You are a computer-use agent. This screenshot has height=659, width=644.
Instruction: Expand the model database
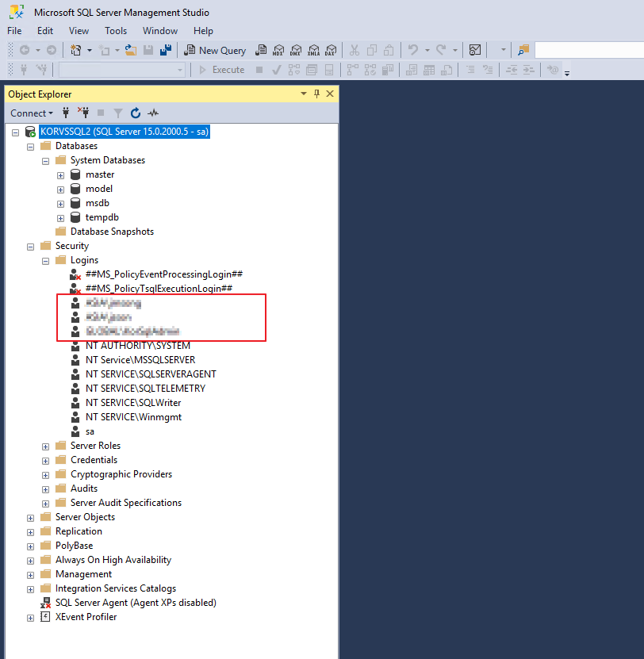[x=61, y=190]
